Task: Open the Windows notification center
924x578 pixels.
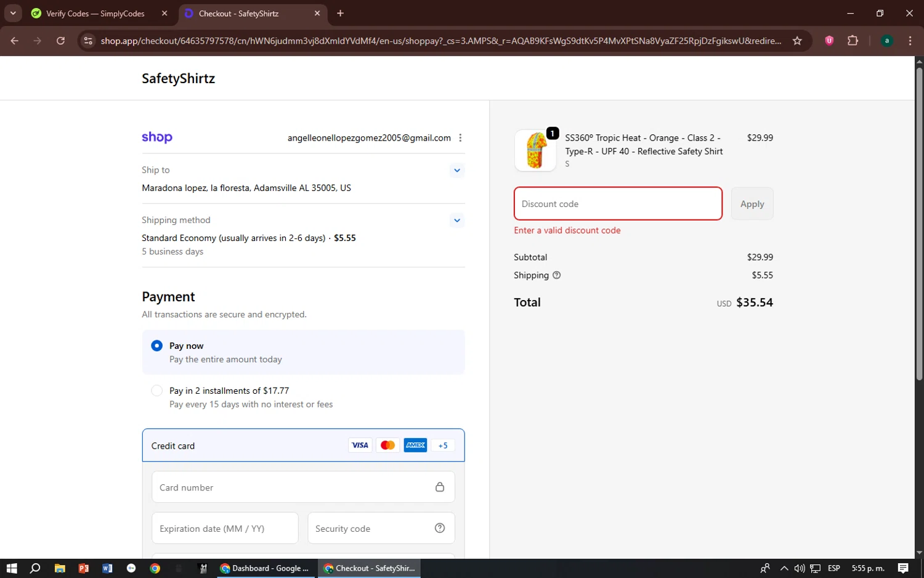Action: [x=903, y=568]
